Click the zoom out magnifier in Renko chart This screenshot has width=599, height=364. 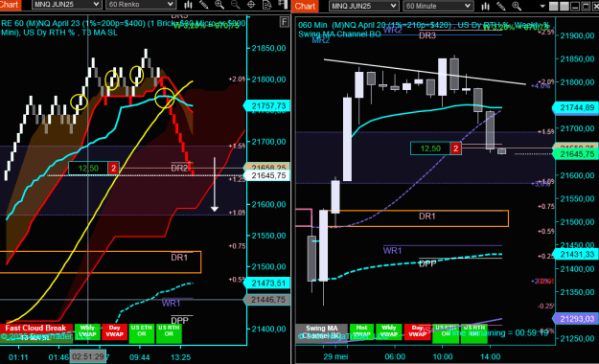(236, 5)
